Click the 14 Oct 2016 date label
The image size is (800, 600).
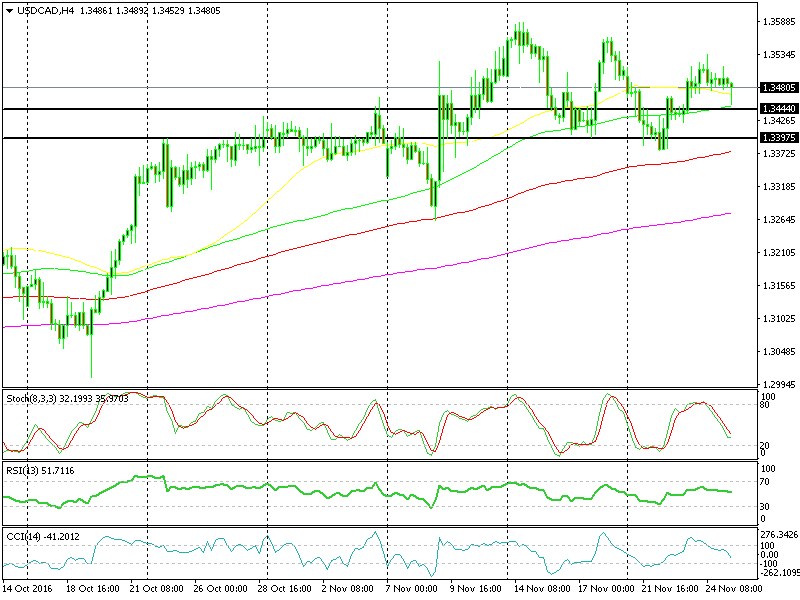tap(28, 588)
